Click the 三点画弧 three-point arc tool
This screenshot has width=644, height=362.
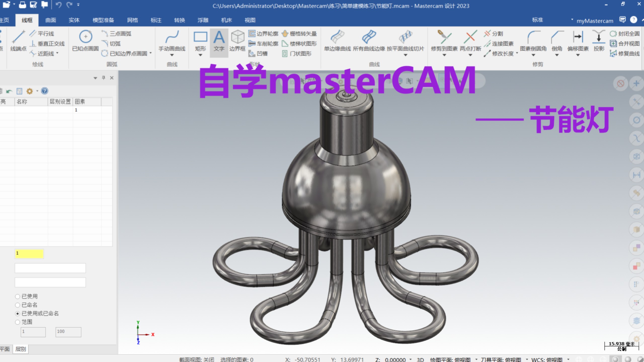coord(116,33)
